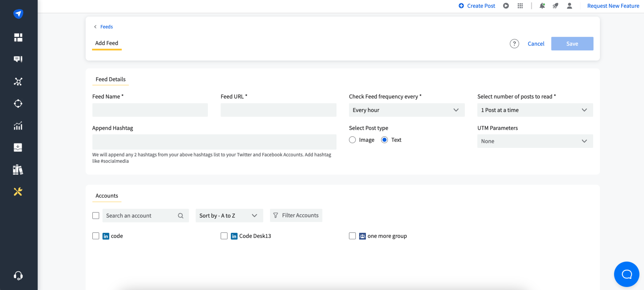Click the rocket icon in top bar

[555, 6]
